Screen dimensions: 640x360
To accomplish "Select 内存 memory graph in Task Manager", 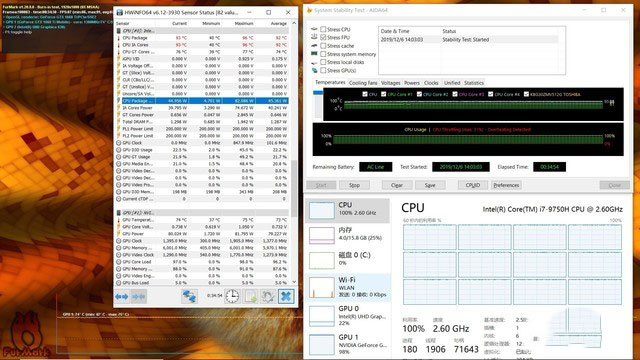I will point(322,236).
